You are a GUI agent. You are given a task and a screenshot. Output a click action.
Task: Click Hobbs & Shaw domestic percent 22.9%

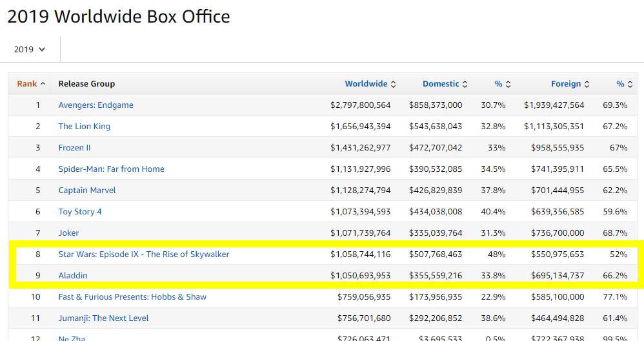coord(493,297)
